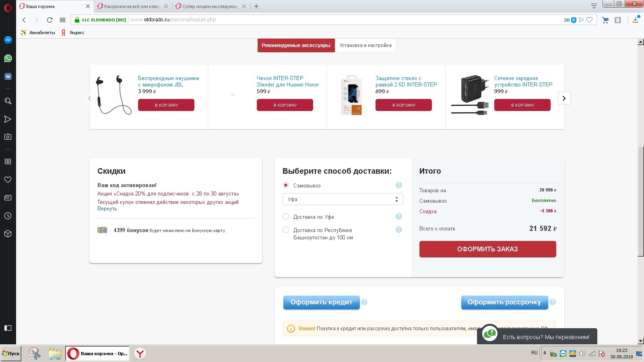Open snapshot camera icon in sidebar

click(8, 137)
